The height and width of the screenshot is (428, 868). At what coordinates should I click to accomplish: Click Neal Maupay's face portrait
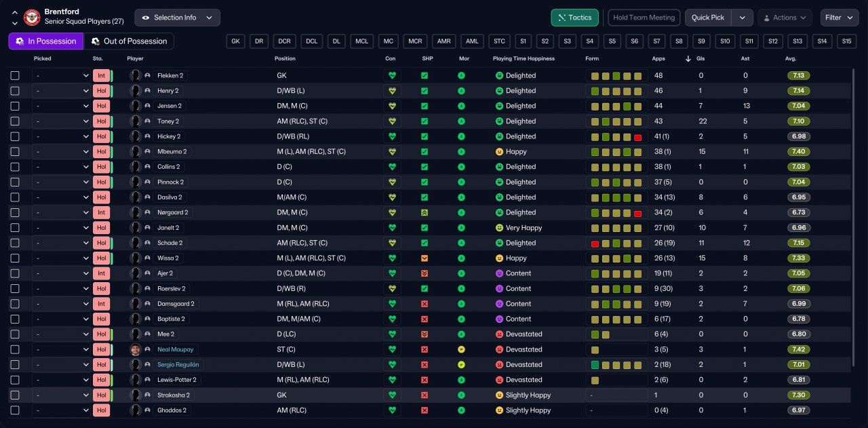tap(136, 349)
